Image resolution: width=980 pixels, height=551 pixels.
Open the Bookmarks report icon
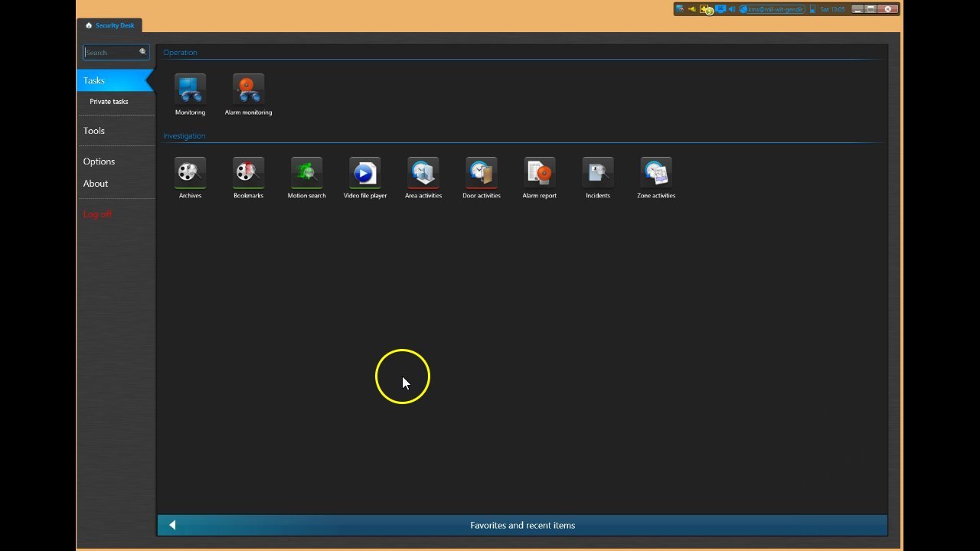[248, 173]
